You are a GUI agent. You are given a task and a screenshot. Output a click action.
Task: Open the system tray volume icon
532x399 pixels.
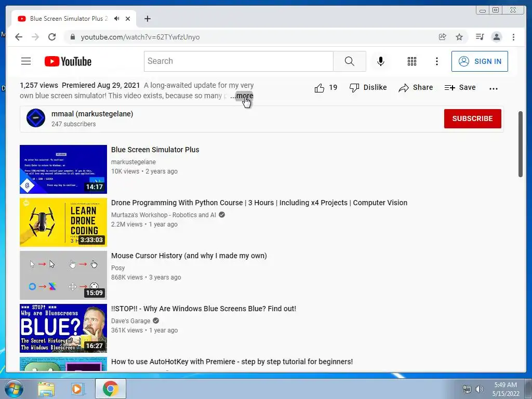click(479, 389)
